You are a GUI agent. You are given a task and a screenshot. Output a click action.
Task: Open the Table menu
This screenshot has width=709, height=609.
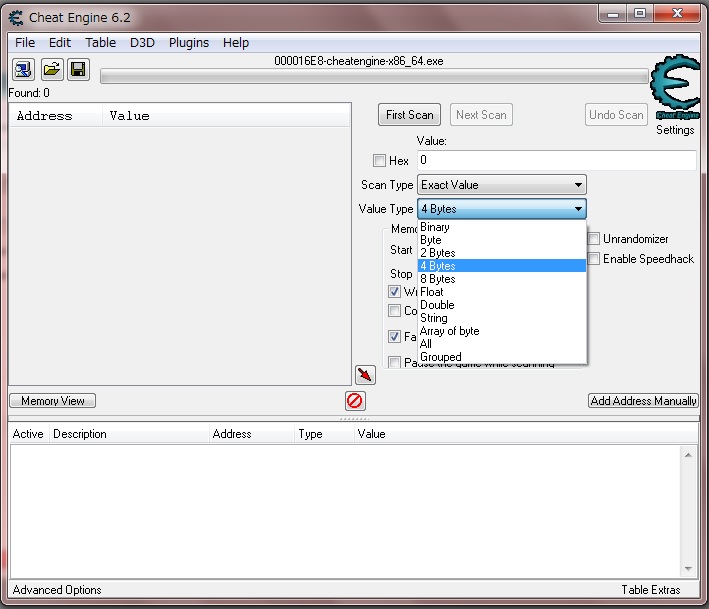point(100,43)
